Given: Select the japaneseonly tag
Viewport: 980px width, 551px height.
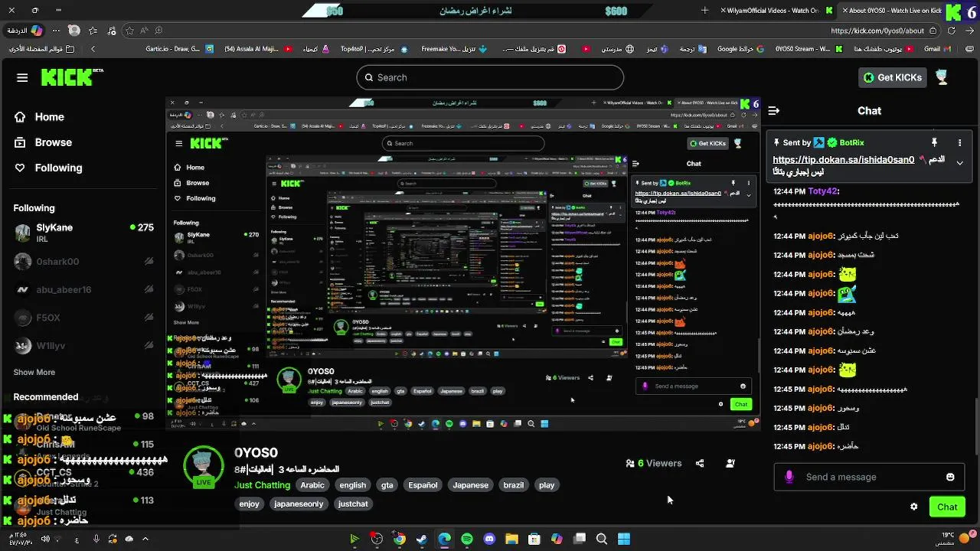Looking at the screenshot, I should pyautogui.click(x=299, y=504).
